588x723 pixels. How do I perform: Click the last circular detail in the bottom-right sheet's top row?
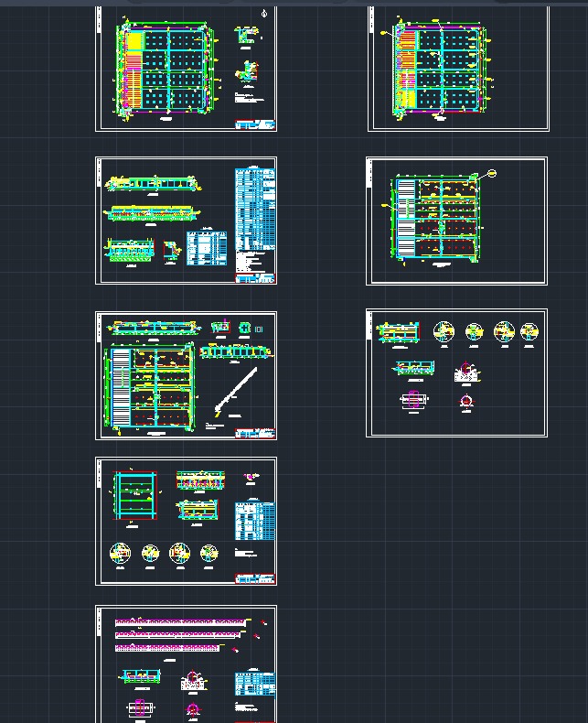tap(529, 332)
